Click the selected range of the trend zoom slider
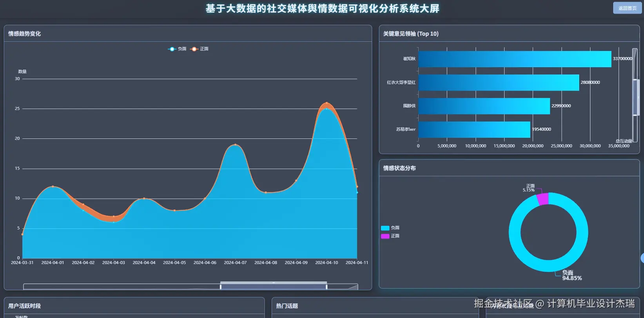644x318 pixels. [274, 287]
